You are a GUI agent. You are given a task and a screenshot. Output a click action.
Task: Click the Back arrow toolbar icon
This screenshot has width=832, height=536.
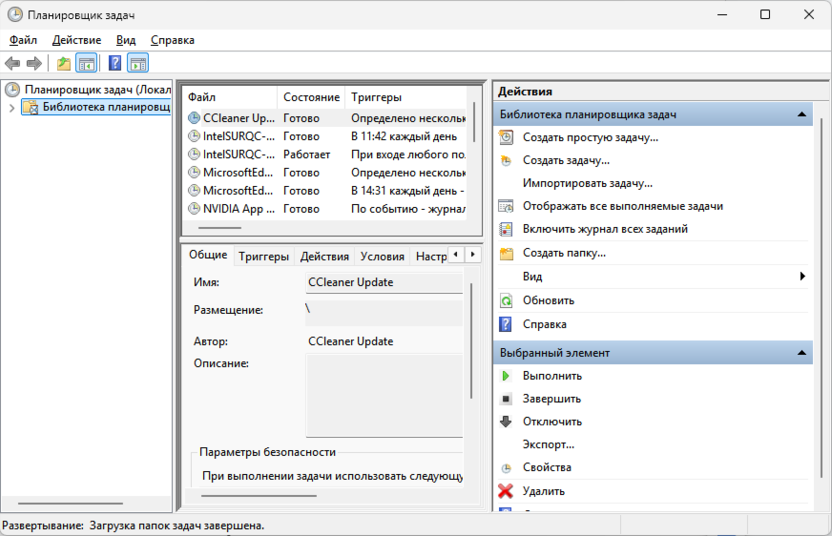(13, 64)
